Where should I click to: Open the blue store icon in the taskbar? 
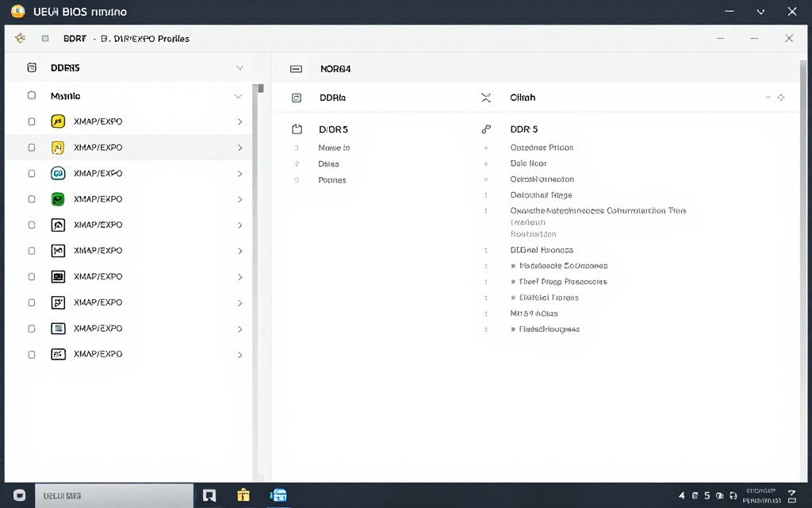[278, 495]
